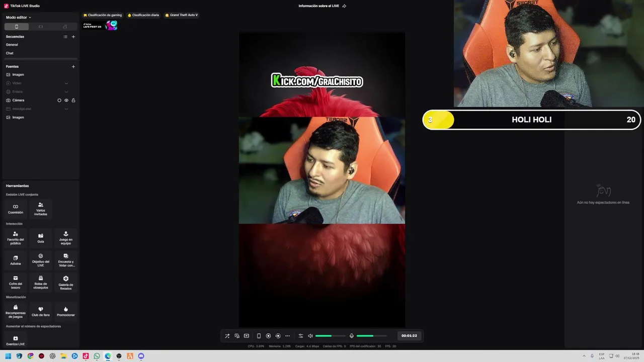Viewport: 644px width, 362px height.
Task: Open the Promocionar tool
Action: click(66, 311)
